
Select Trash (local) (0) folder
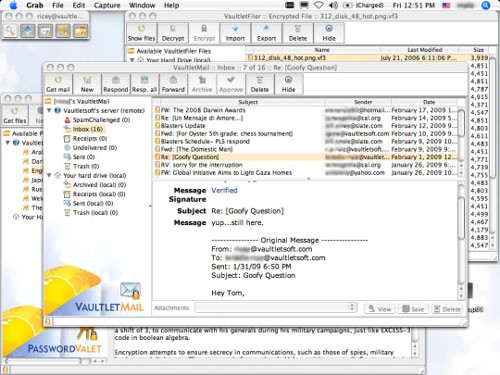tap(91, 212)
